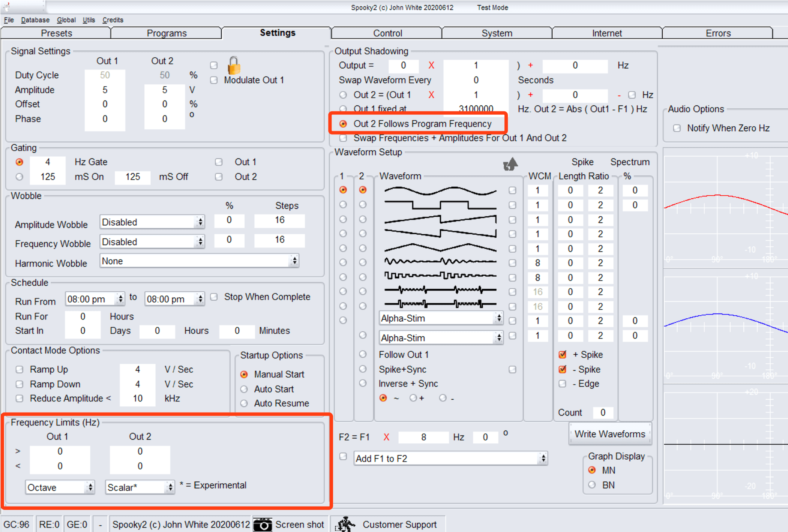Click the Write Waveforms button
This screenshot has width=788, height=532.
click(x=609, y=434)
